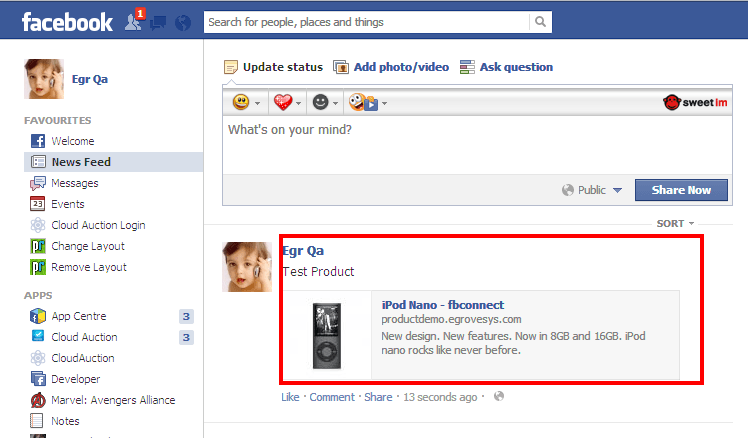
Task: Click the Share Now button
Action: click(681, 190)
